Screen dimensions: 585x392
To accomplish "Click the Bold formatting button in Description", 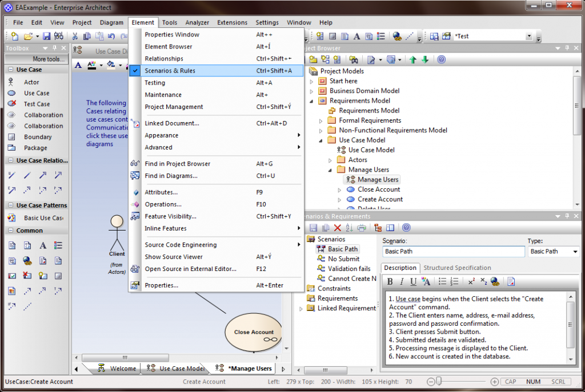I will 390,281.
